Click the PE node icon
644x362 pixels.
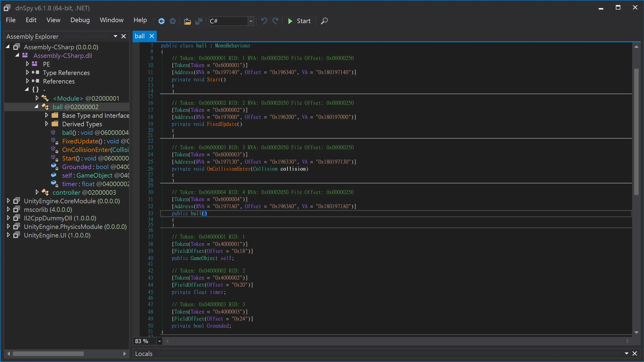click(x=35, y=64)
